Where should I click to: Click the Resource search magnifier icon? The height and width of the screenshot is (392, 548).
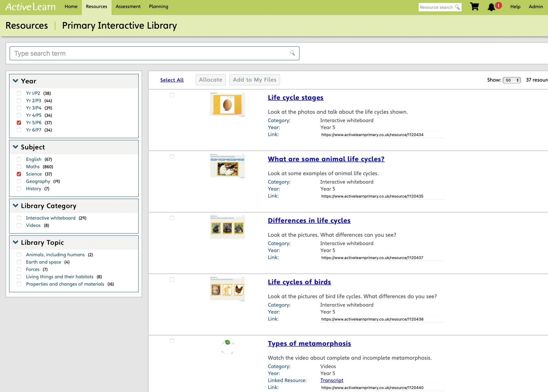tap(457, 7)
